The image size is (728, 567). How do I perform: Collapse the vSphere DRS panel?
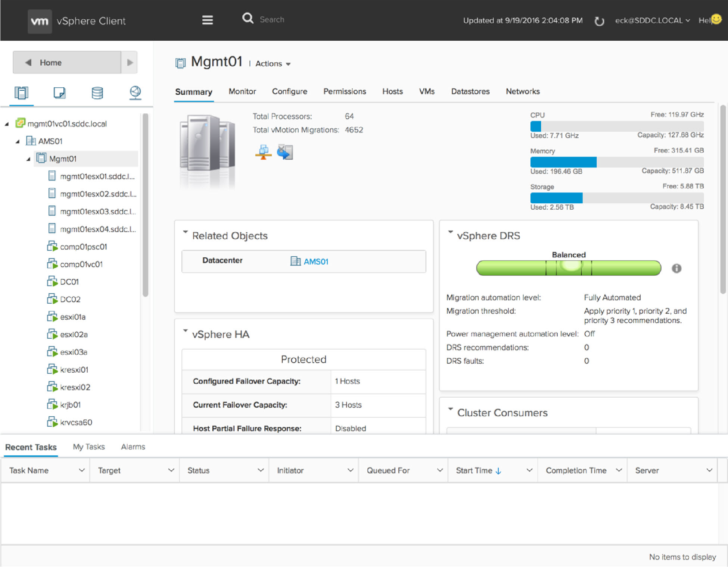(450, 232)
